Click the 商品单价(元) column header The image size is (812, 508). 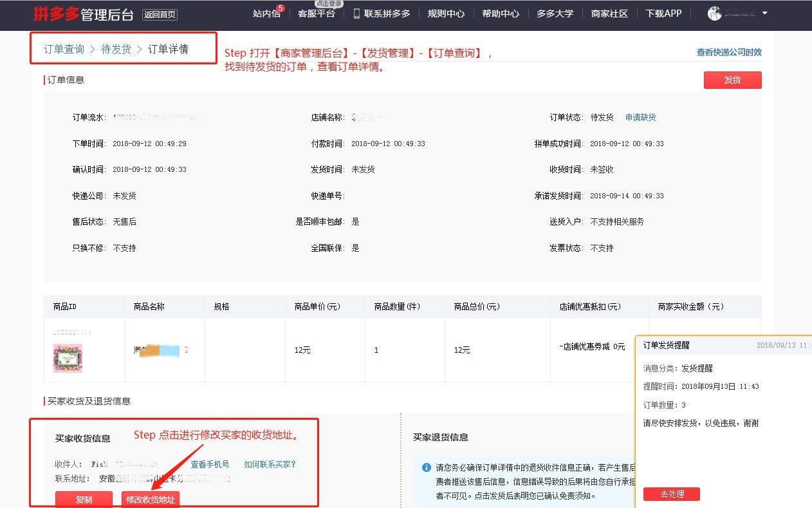318,307
